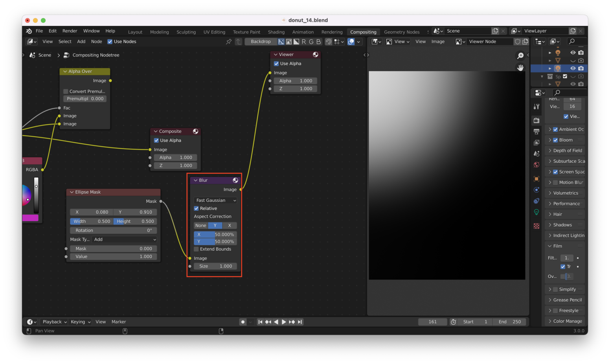Disable Use Alpha on the Viewer node
Screen dimensions: 610x364
click(276, 63)
